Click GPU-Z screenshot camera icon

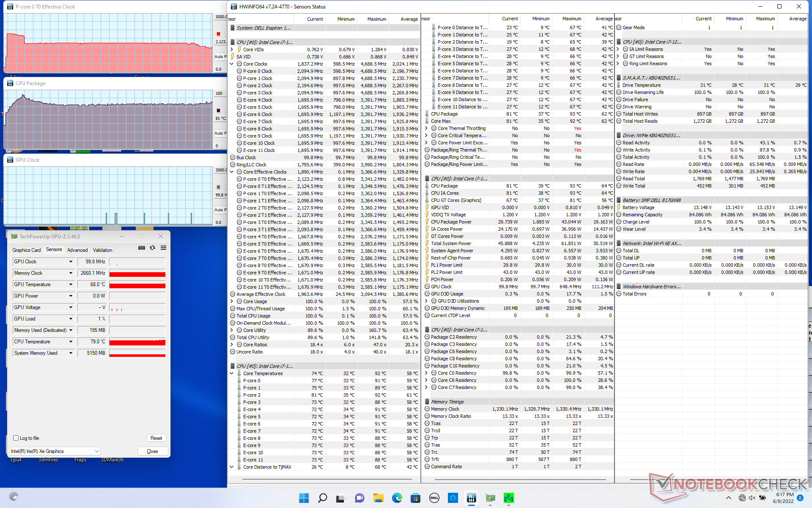pyautogui.click(x=142, y=248)
